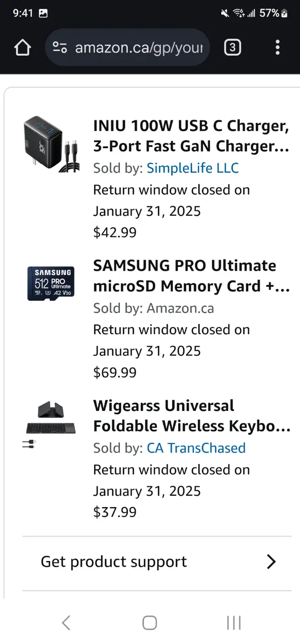
Task: Open the recent apps navigation button
Action: point(233,622)
